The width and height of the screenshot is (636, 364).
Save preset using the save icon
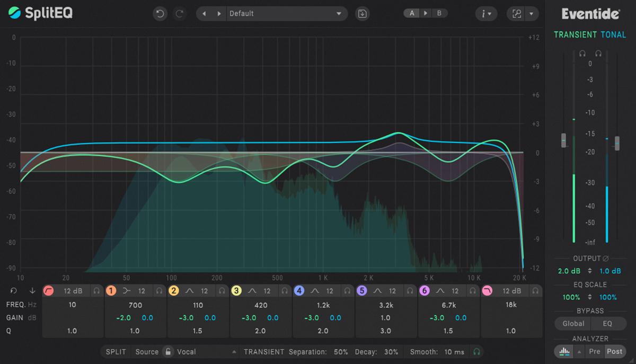362,14
